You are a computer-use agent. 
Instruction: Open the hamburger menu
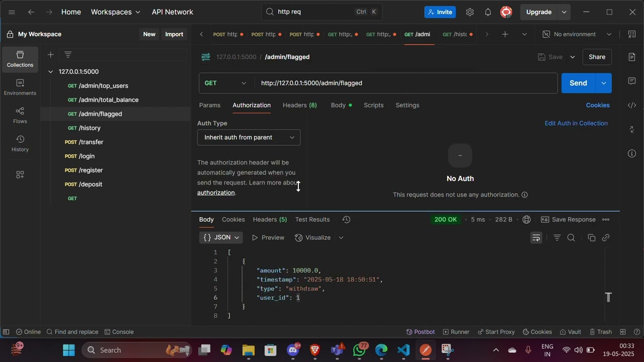click(x=12, y=12)
